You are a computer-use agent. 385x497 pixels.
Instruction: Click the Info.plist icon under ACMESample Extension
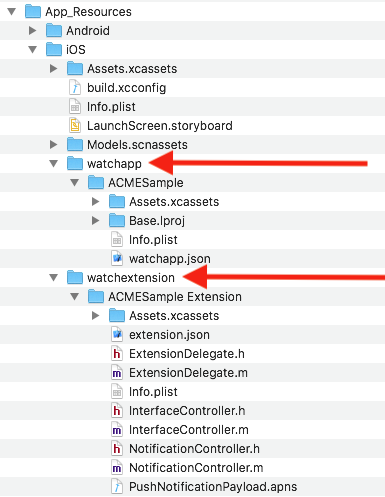(117, 391)
